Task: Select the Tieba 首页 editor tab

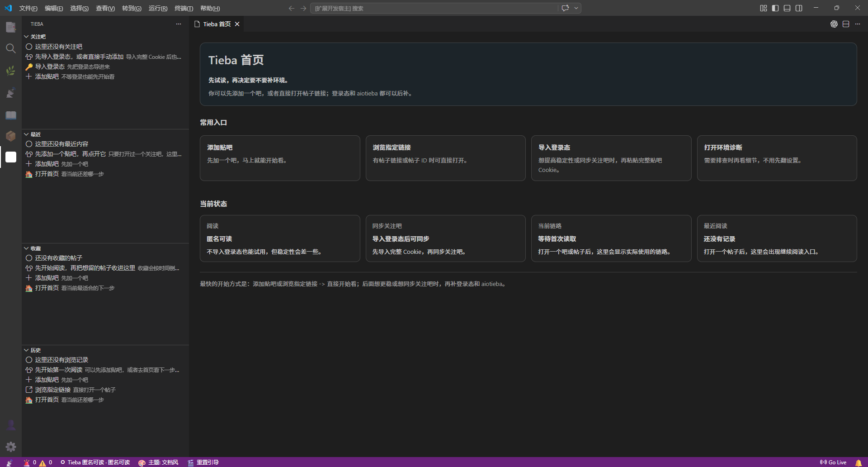Action: [x=217, y=24]
